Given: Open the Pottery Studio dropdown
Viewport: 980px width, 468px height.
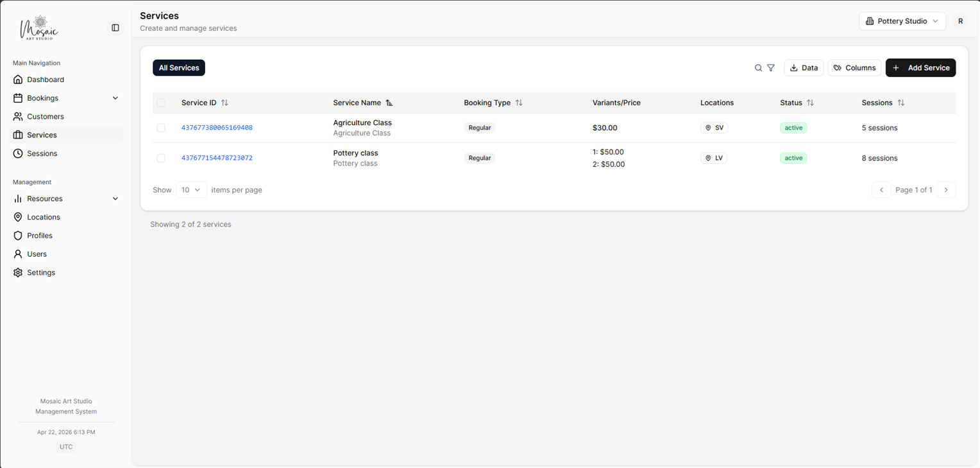Looking at the screenshot, I should tap(902, 21).
